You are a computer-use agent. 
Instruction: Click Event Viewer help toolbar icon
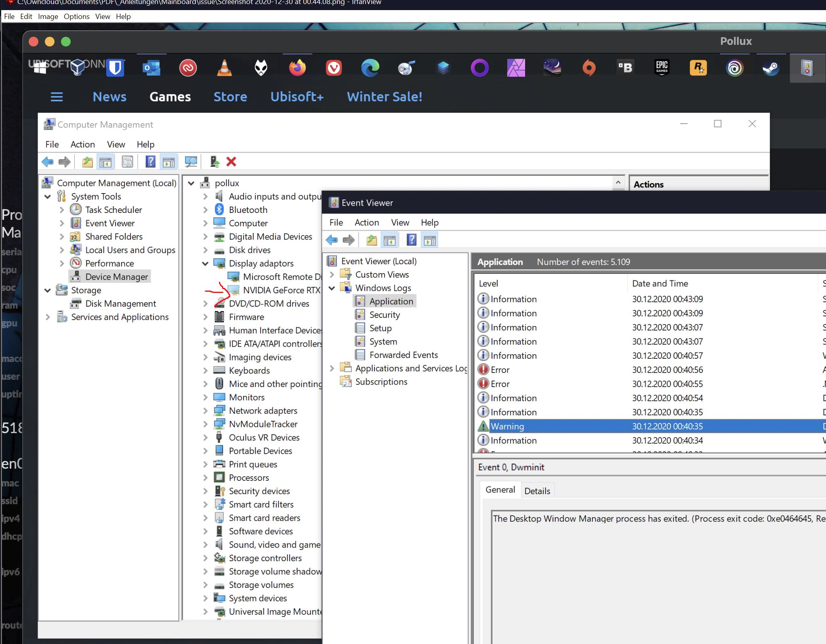coord(411,240)
